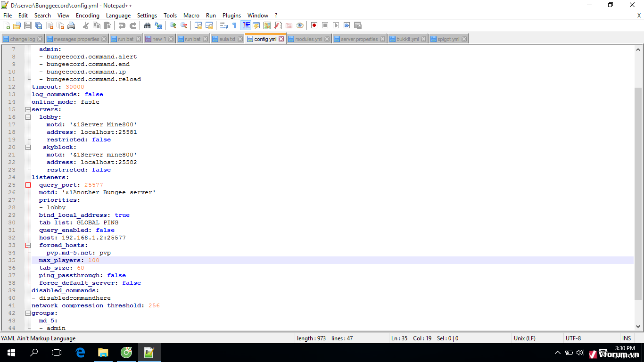Open File Explorer from the taskbar
This screenshot has width=644, height=362.
point(103,353)
